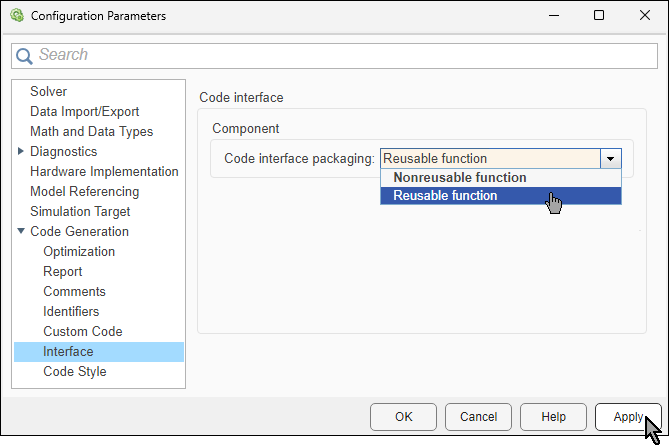Minimize the Configuration Parameters window
The width and height of the screenshot is (669, 446).
pos(554,16)
